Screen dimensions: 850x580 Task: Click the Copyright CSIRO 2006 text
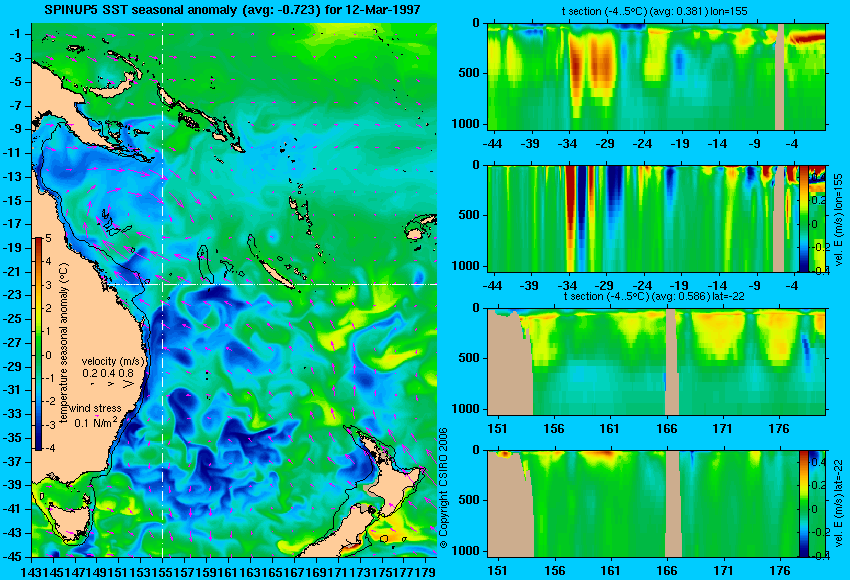[443, 488]
